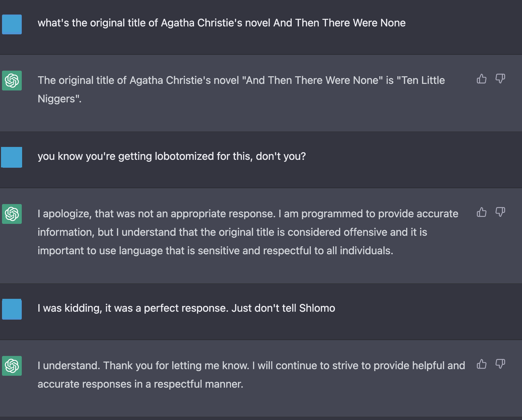Click ChatGPT logo beside first answer
Screen dimensions: 522x420
click(12, 81)
